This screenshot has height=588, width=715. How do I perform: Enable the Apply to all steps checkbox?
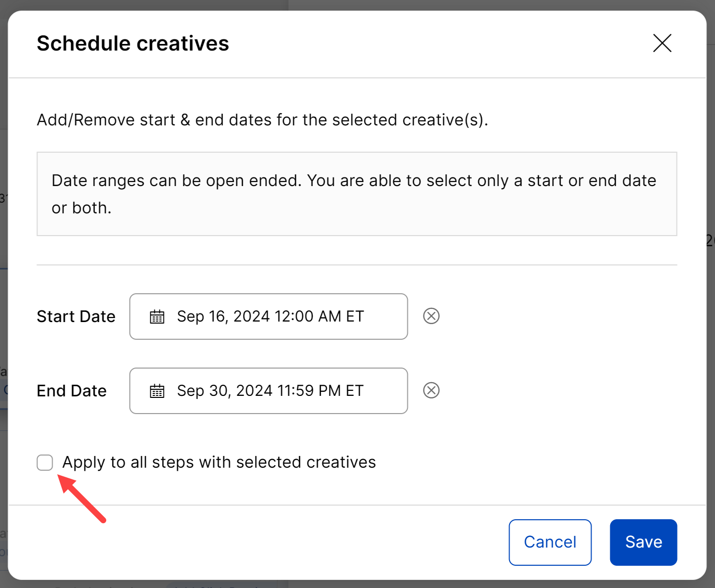coord(45,462)
